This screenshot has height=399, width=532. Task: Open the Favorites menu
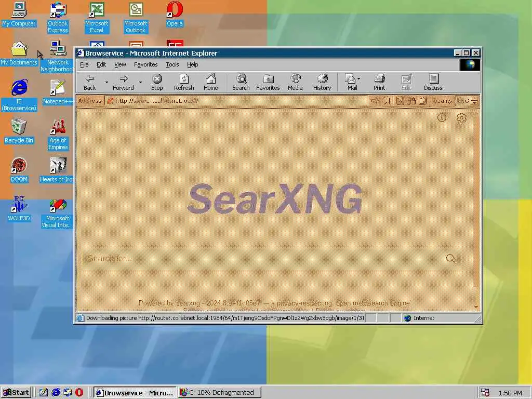[x=145, y=64]
